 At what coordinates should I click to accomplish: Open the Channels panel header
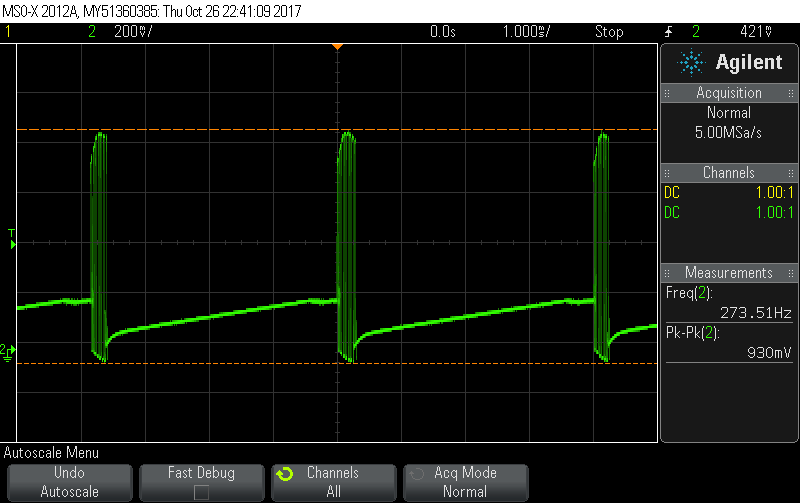click(x=729, y=172)
